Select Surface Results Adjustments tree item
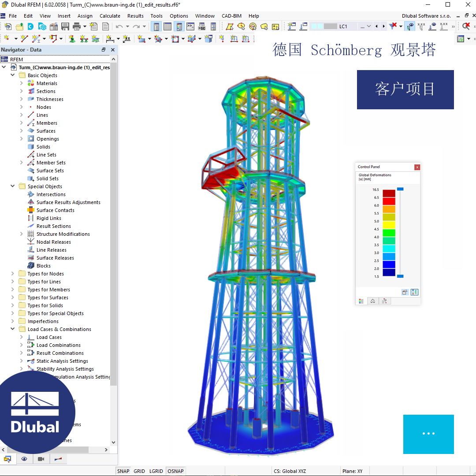Image resolution: width=476 pixels, height=476 pixels. click(x=68, y=202)
